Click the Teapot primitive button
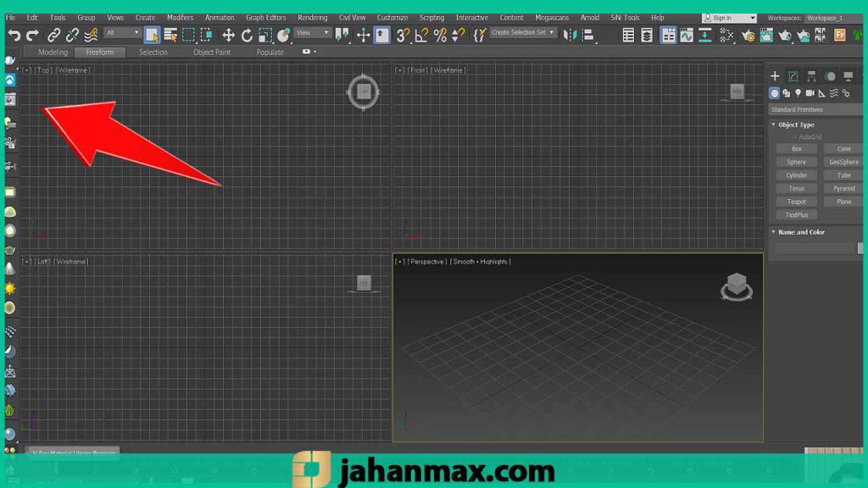This screenshot has height=488, width=868. (796, 202)
